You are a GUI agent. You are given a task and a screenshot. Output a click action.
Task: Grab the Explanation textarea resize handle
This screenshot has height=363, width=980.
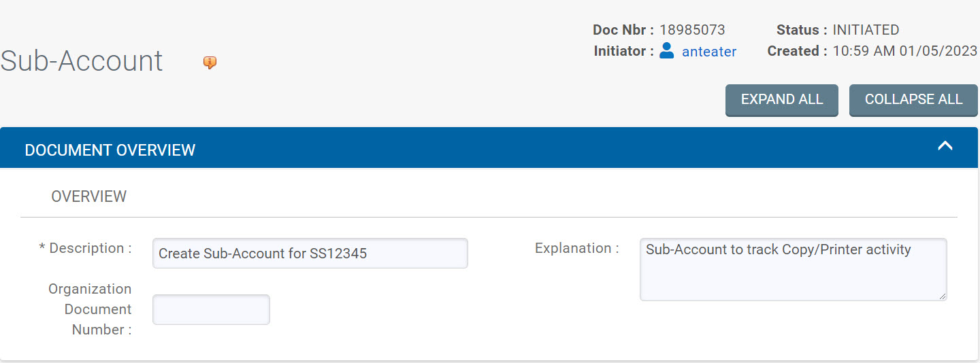pos(942,296)
